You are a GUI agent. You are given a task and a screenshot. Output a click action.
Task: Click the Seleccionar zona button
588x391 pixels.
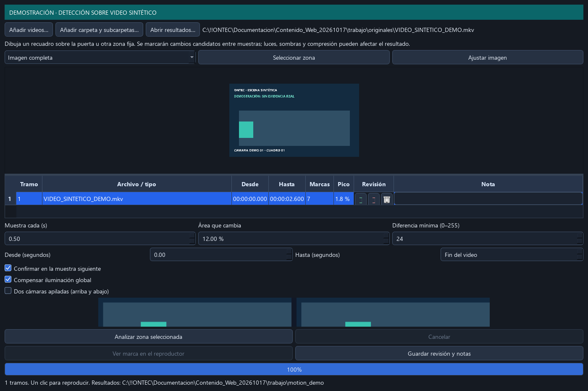coord(294,58)
